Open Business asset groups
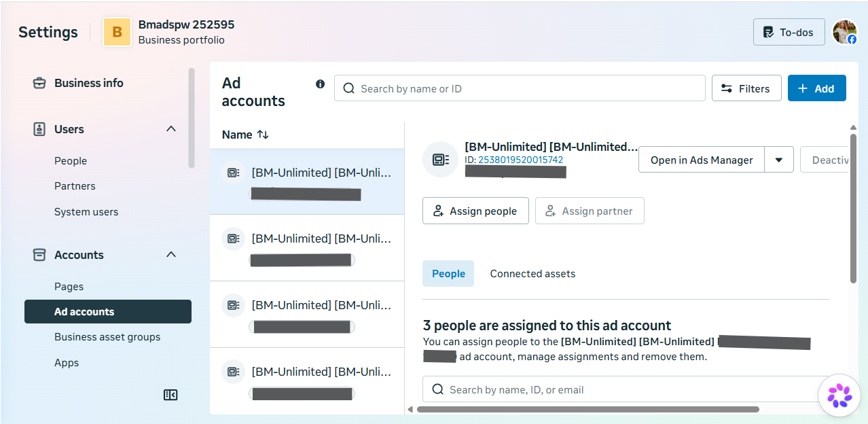 [107, 337]
